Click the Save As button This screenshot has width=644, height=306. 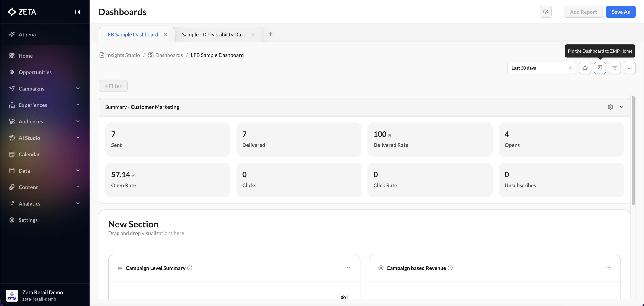pos(620,12)
